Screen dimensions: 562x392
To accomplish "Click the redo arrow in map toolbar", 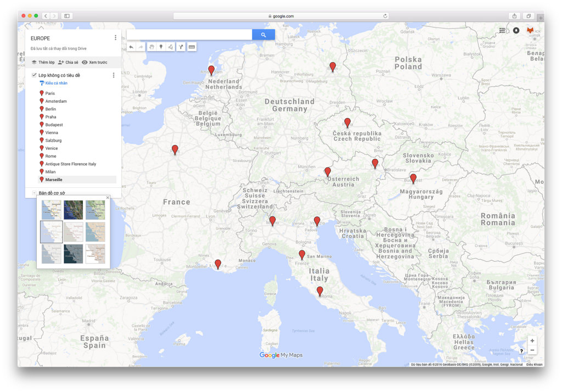I will 141,47.
